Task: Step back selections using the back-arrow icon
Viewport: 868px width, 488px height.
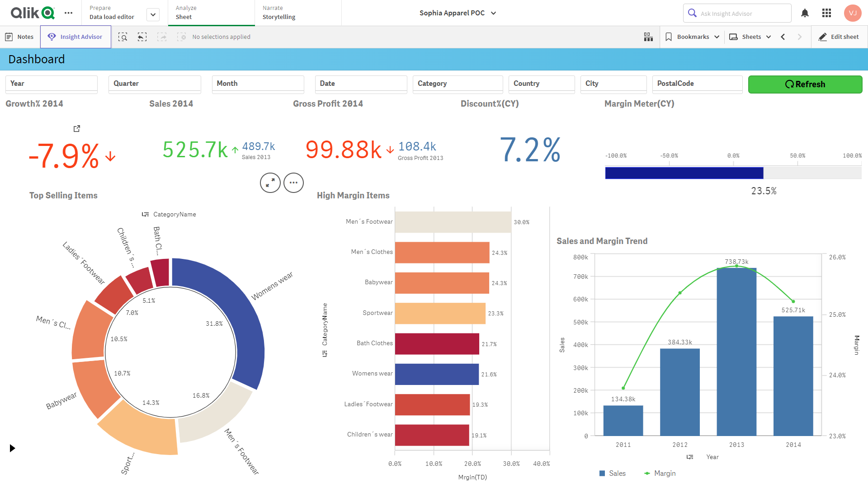Action: [142, 37]
